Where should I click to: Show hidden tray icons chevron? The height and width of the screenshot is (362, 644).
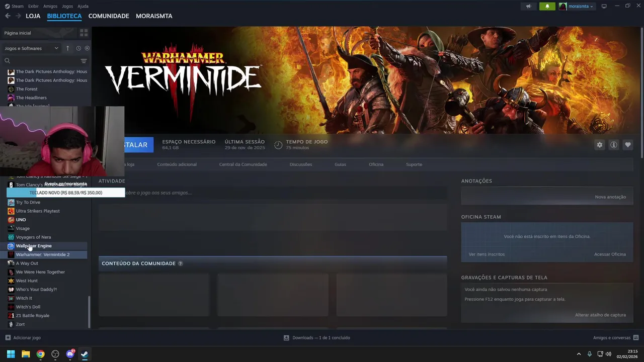pyautogui.click(x=579, y=354)
